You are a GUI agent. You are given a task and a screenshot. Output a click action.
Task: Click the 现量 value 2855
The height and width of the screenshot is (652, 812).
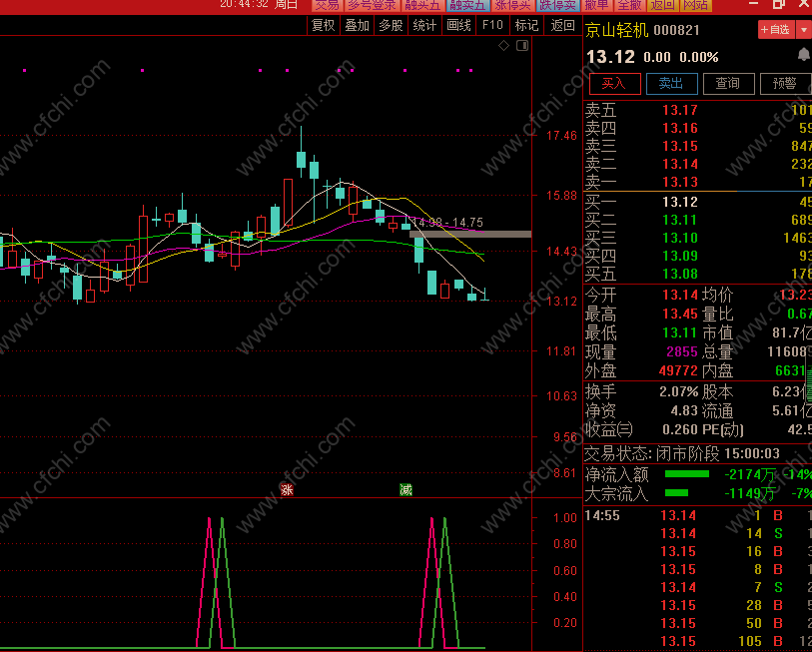click(x=682, y=352)
